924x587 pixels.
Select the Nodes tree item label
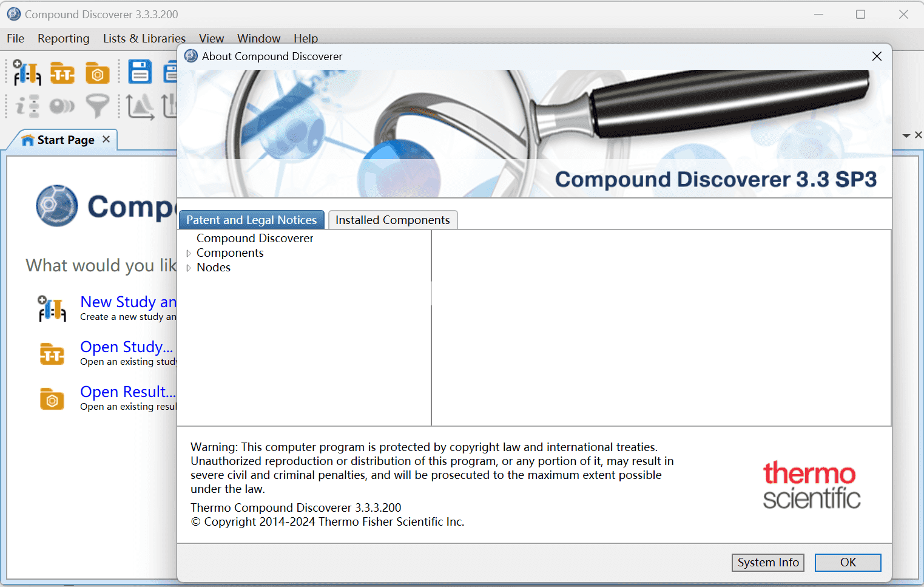[x=214, y=267]
